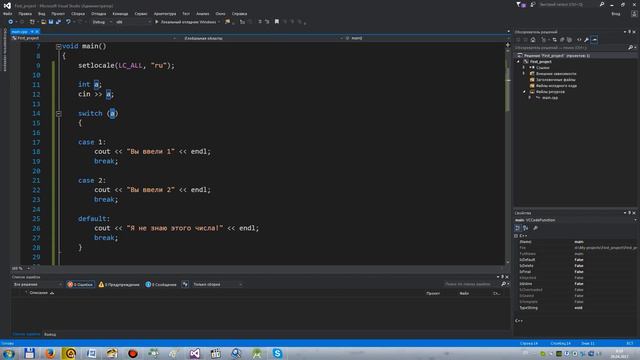The height and width of the screenshot is (360, 640).
Task: Click Home icon in Solution Explorer
Action: point(533,40)
